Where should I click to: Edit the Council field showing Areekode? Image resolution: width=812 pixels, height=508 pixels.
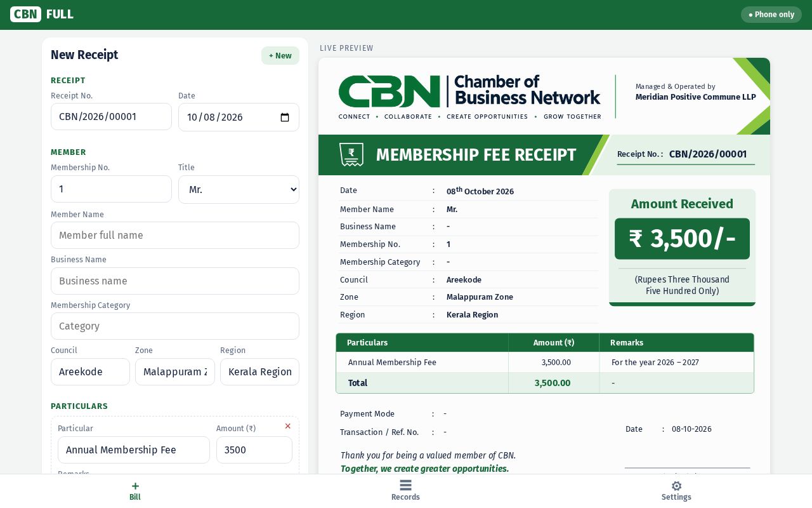click(x=90, y=371)
